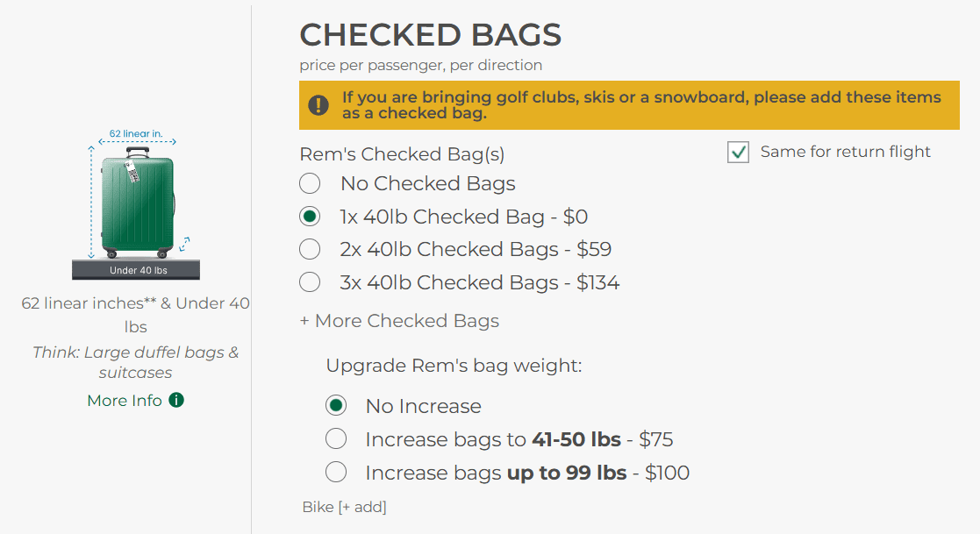Select No Checked Bags option
This screenshot has height=534, width=980.
coord(310,183)
